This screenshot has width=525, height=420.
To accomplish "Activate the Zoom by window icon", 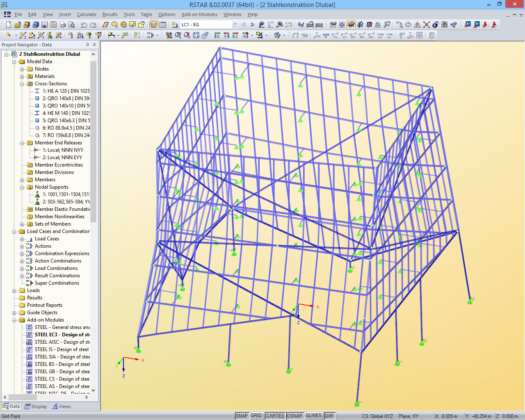I will click(179, 35).
